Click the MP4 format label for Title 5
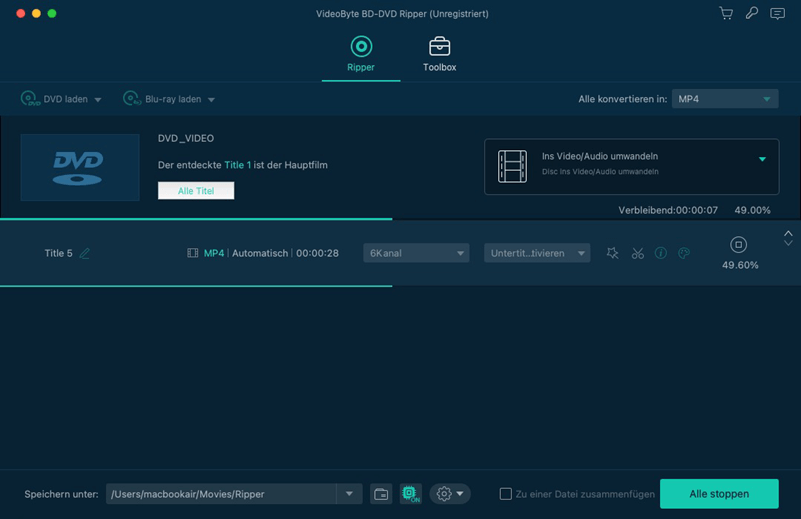Screen dimensions: 801x519 tap(214, 253)
